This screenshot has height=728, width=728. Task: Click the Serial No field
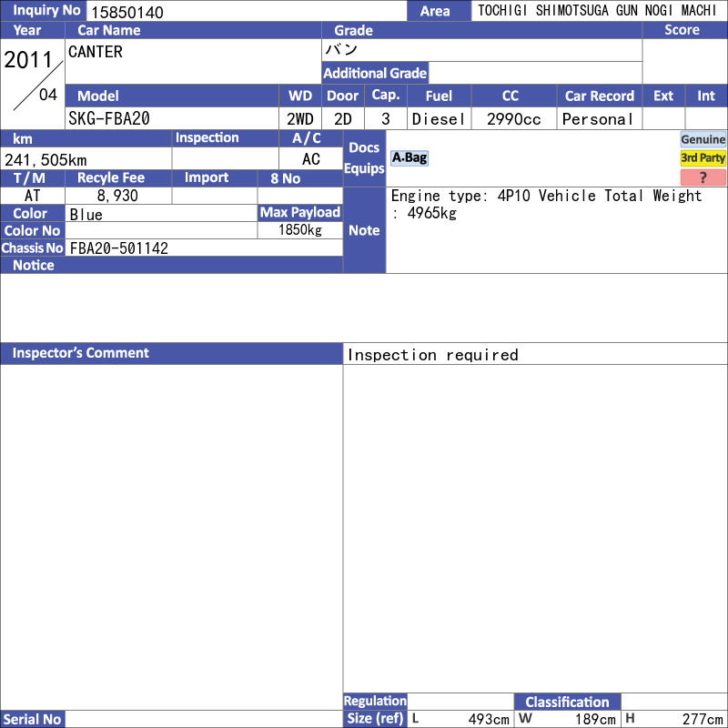(204, 719)
